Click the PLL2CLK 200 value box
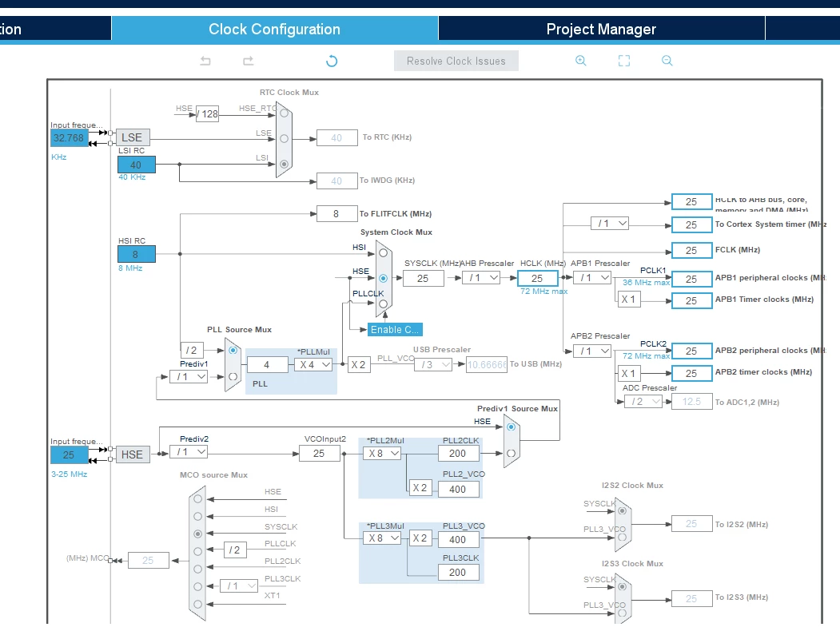 459,454
